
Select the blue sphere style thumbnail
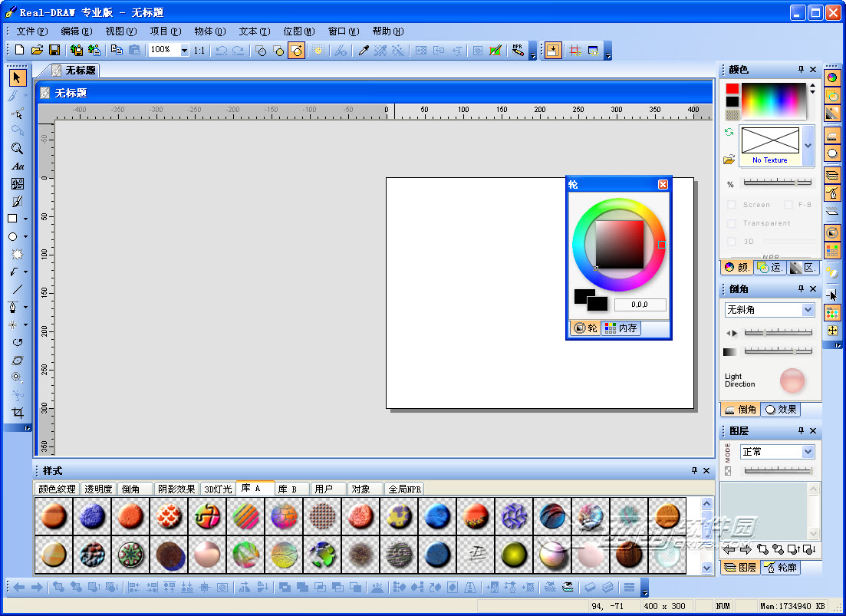pos(438,516)
